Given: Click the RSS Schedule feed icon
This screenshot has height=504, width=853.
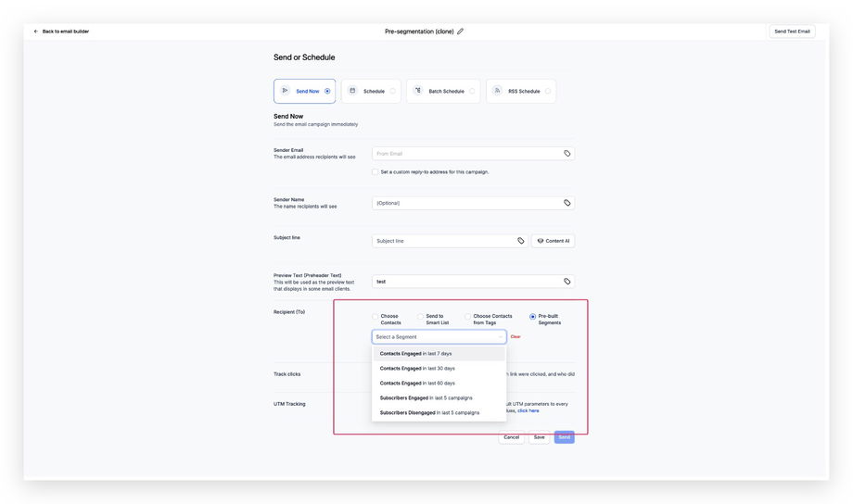Looking at the screenshot, I should [498, 91].
